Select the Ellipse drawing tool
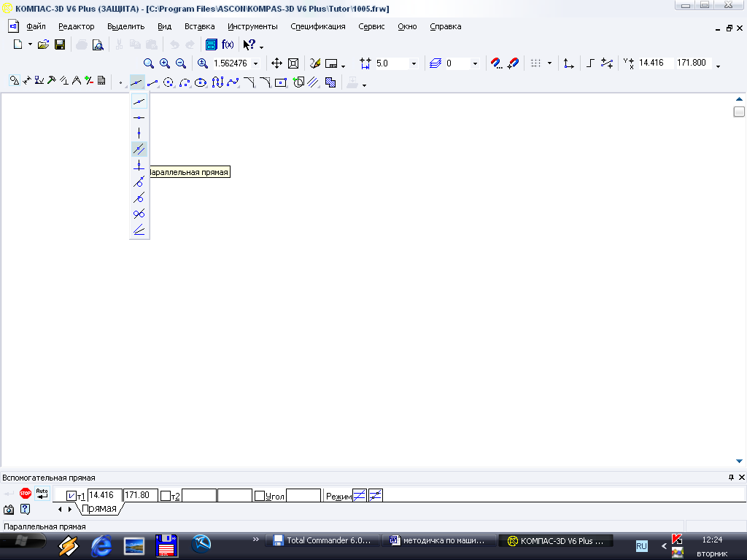The width and height of the screenshot is (747, 560). pos(201,82)
